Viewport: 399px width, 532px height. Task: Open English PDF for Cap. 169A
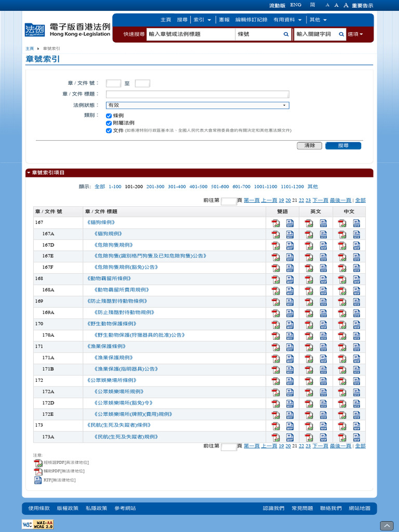[309, 313]
